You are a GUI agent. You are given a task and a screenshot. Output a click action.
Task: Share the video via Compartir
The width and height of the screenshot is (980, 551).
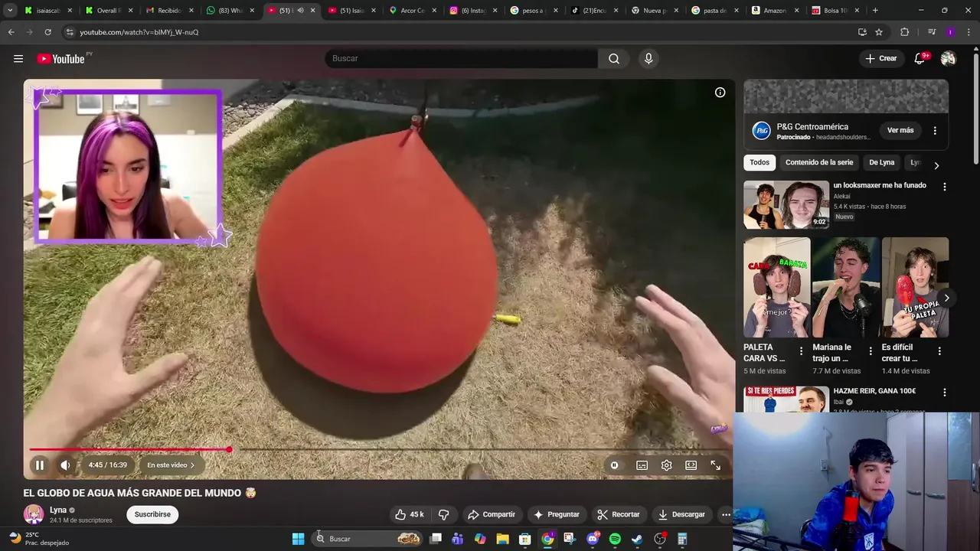[492, 514]
